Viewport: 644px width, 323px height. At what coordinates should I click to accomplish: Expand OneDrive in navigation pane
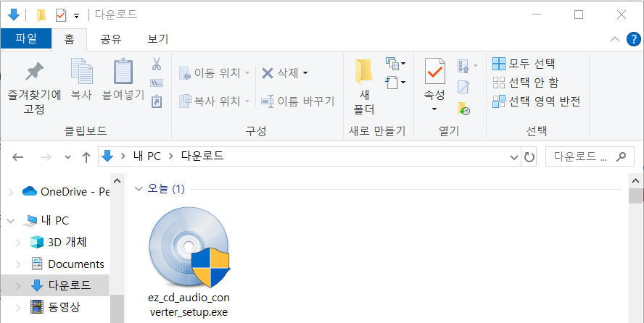point(11,191)
